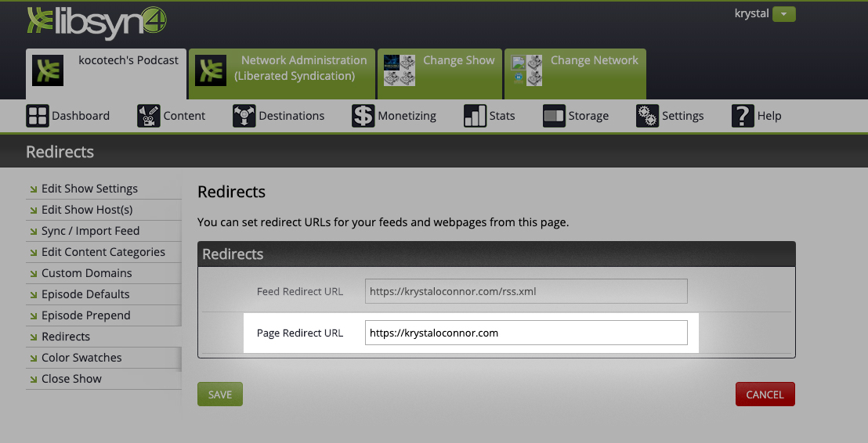Click the Page Redirect URL label
Image resolution: width=868 pixels, height=443 pixels.
[x=299, y=333]
